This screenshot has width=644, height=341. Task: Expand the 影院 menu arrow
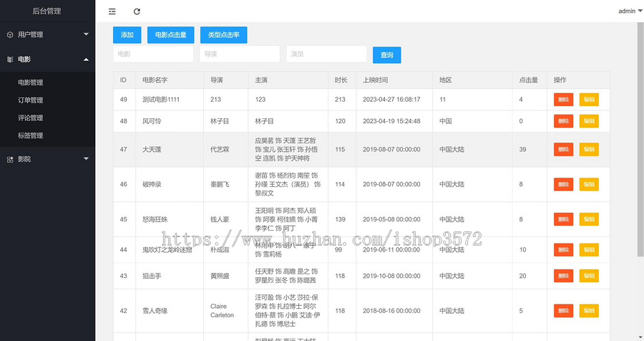pos(86,159)
